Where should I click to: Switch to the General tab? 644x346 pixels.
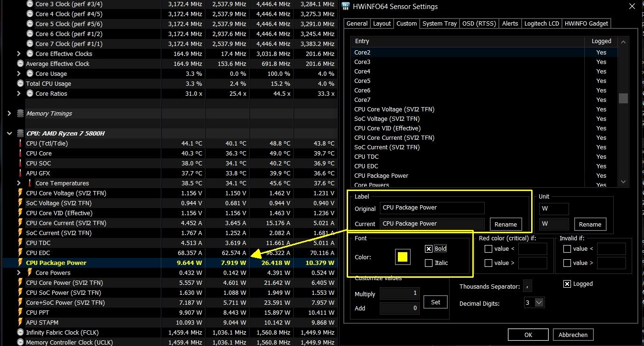coord(357,24)
